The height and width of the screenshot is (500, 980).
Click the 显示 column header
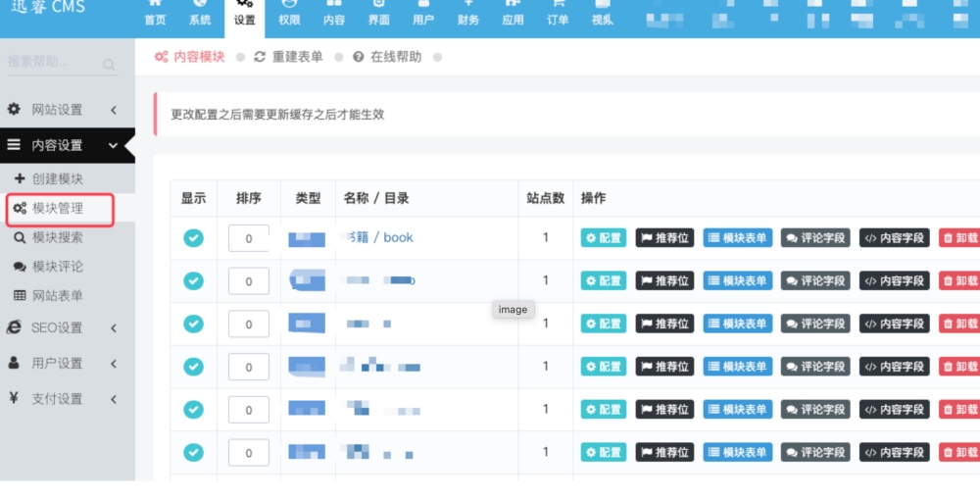click(x=194, y=198)
